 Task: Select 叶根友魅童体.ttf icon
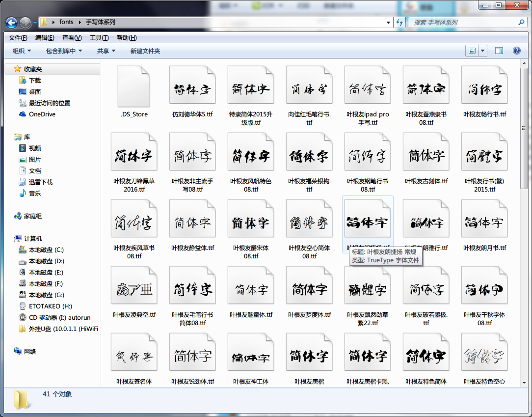tap(251, 285)
